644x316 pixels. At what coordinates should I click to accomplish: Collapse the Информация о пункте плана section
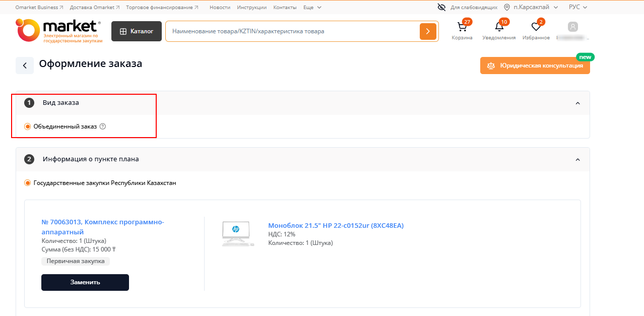click(x=577, y=160)
